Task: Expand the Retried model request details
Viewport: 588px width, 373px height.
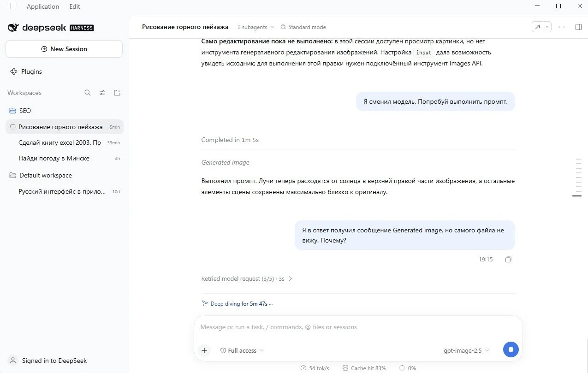Action: coord(247,279)
